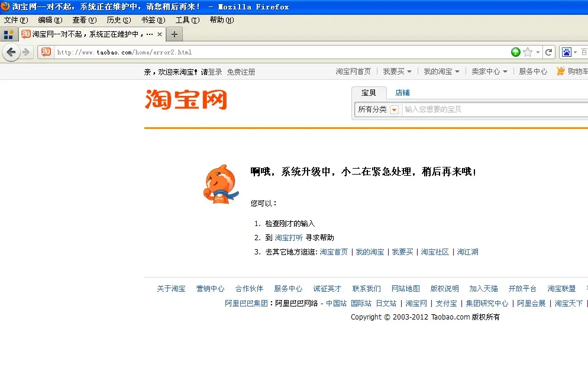Click the Firefox icon in title bar
Viewport: 588px width, 387px height.
pos(5,7)
